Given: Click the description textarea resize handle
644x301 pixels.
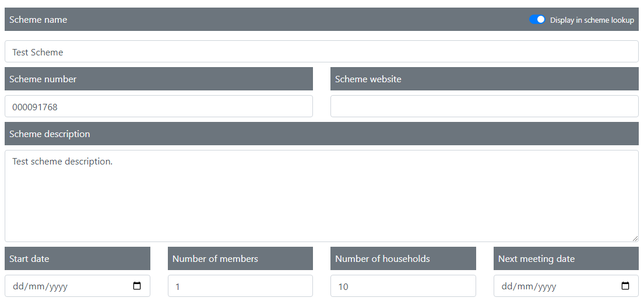Looking at the screenshot, I should pyautogui.click(x=635, y=238).
